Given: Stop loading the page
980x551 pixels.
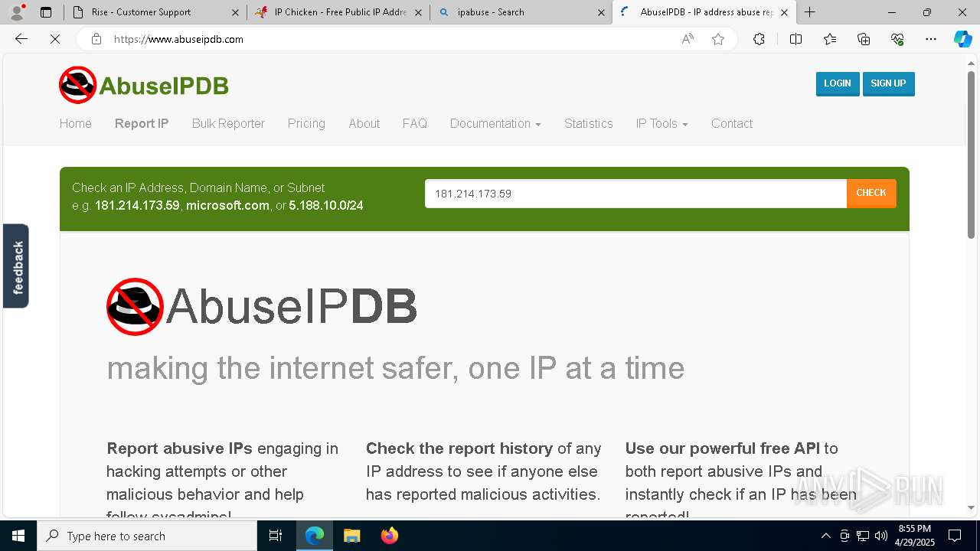Looking at the screenshot, I should pos(55,39).
